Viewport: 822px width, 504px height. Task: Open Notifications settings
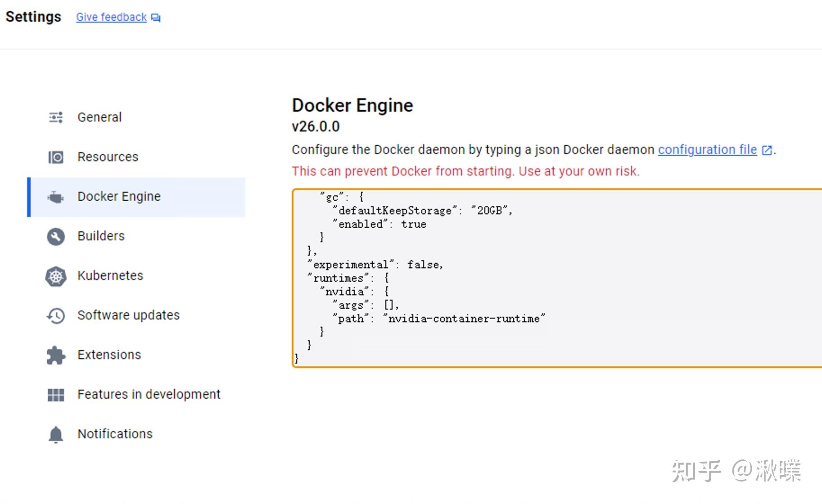(136, 434)
